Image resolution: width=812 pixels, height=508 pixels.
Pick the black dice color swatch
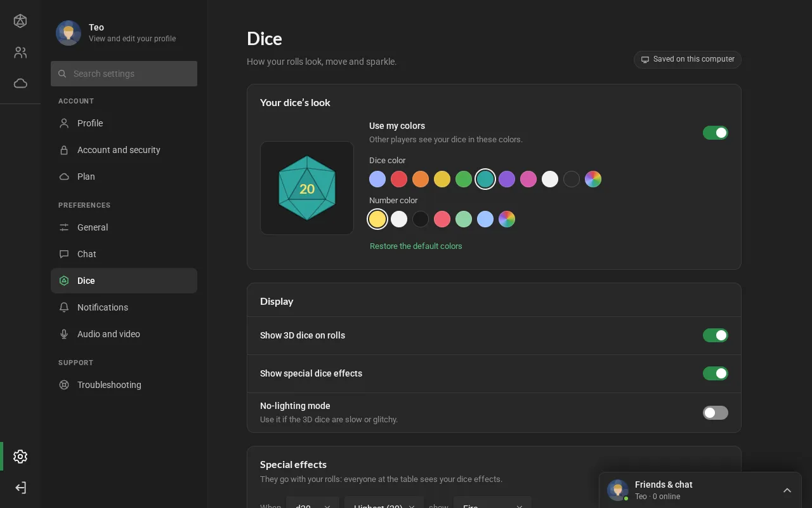coord(572,179)
